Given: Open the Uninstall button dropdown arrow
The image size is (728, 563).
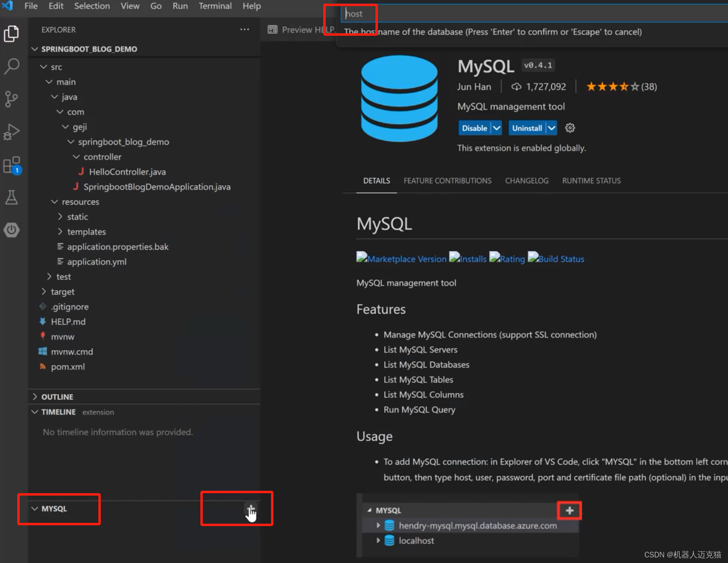Looking at the screenshot, I should (552, 128).
